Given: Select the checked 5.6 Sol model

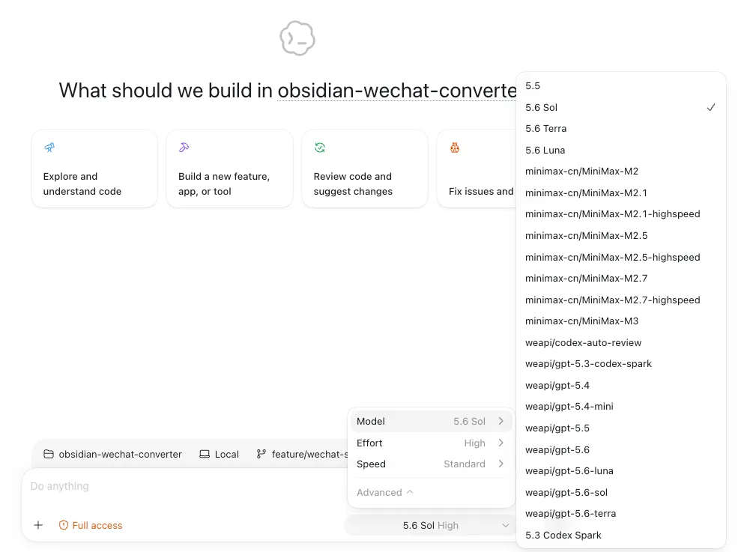Looking at the screenshot, I should pos(621,108).
